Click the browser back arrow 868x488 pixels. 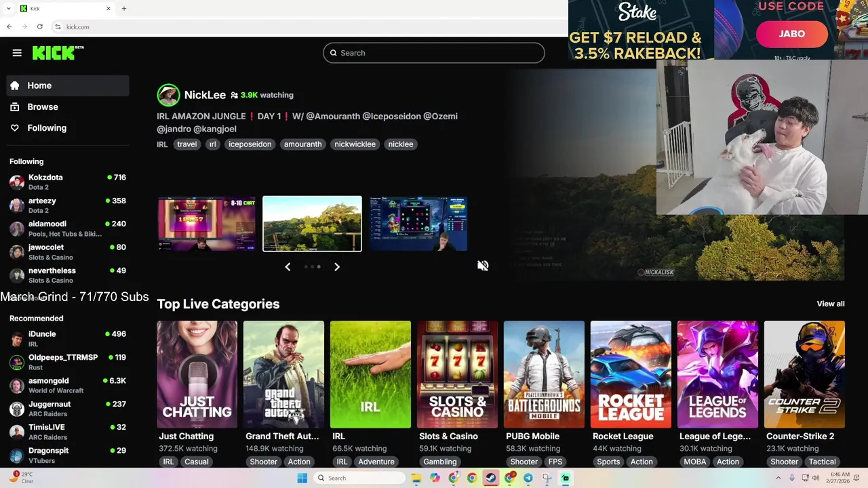click(9, 26)
